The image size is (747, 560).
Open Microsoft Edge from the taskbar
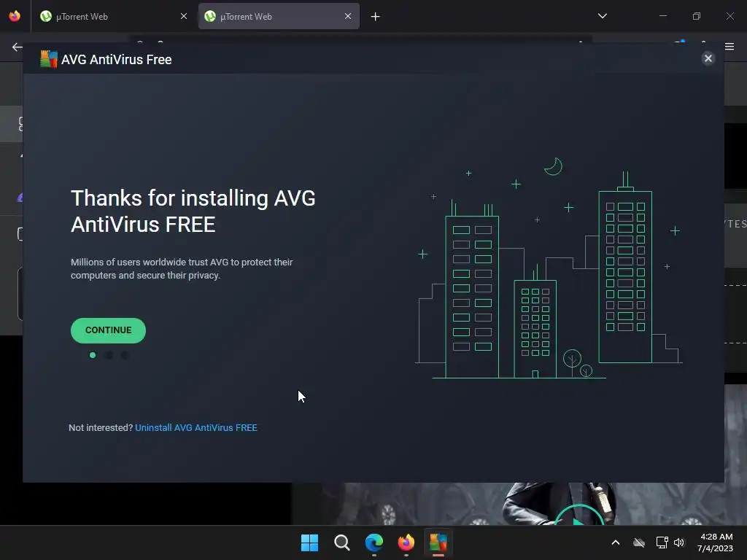coord(374,542)
